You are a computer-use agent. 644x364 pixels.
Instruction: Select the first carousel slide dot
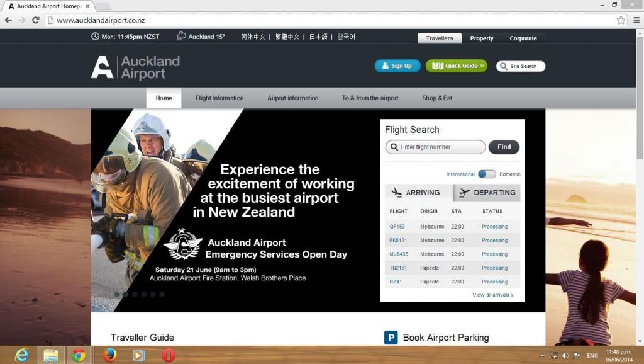coord(117,294)
